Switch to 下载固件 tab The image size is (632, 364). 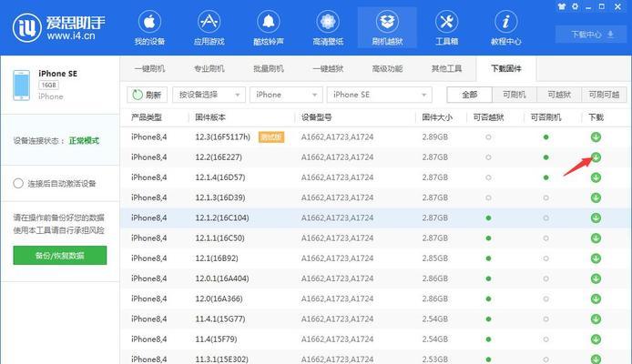coord(506,68)
